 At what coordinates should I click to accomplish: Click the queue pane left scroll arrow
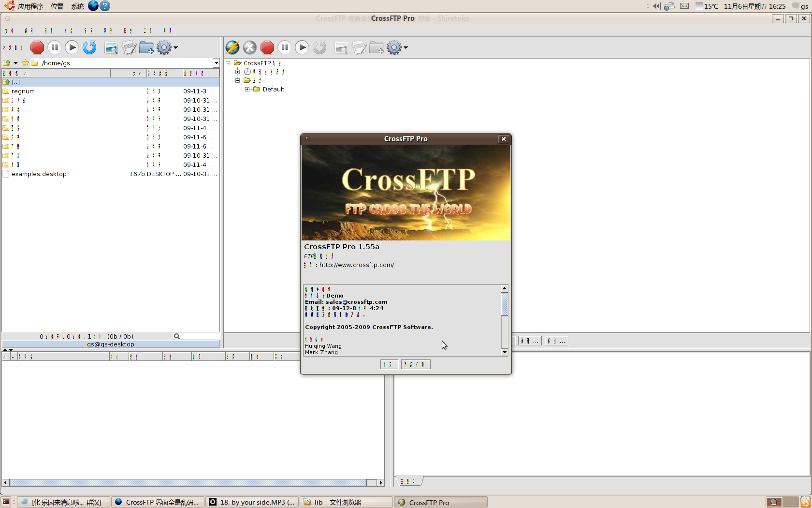click(5, 483)
